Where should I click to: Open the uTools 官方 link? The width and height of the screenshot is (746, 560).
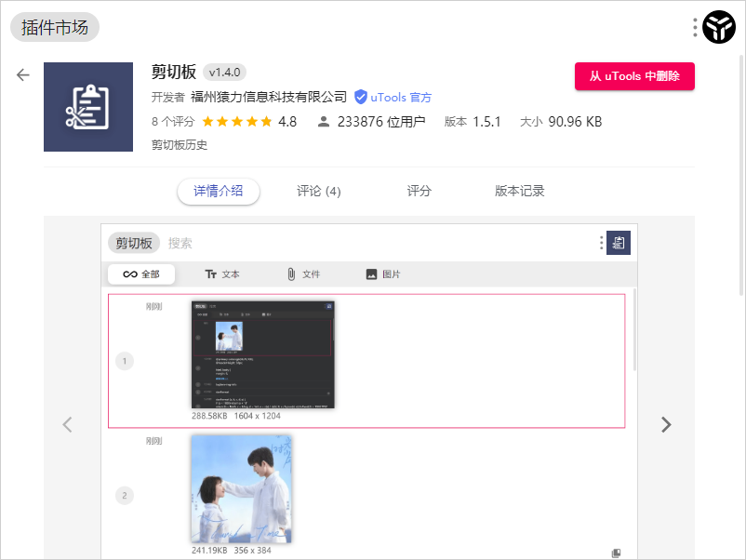tap(401, 97)
